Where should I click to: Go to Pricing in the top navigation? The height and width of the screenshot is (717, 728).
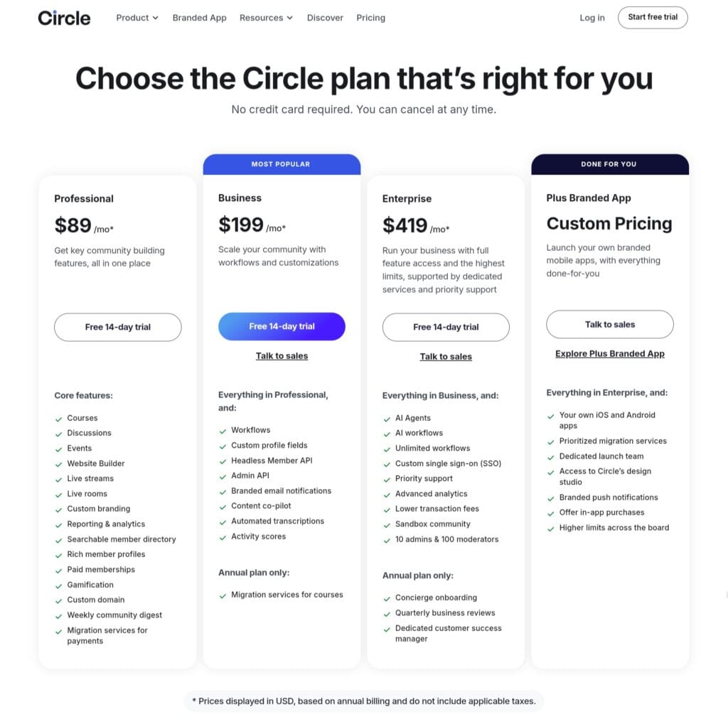click(x=370, y=18)
